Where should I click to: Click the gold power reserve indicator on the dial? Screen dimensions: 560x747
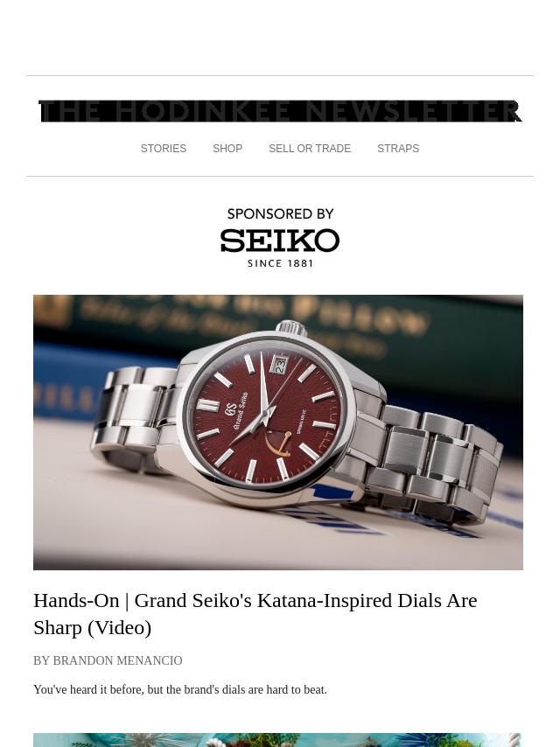click(x=279, y=445)
